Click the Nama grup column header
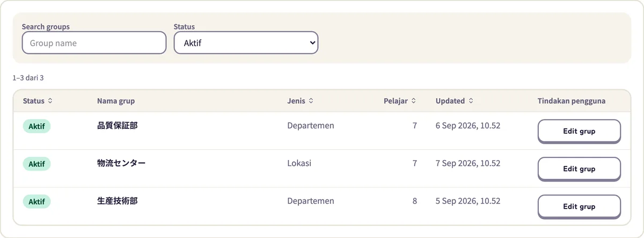This screenshot has height=238, width=644. pos(116,101)
